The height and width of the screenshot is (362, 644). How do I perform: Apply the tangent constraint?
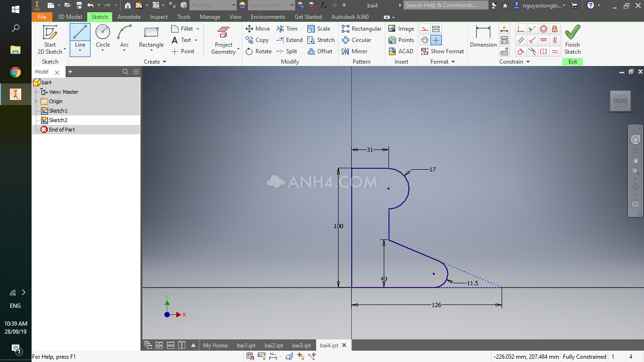[x=520, y=51]
